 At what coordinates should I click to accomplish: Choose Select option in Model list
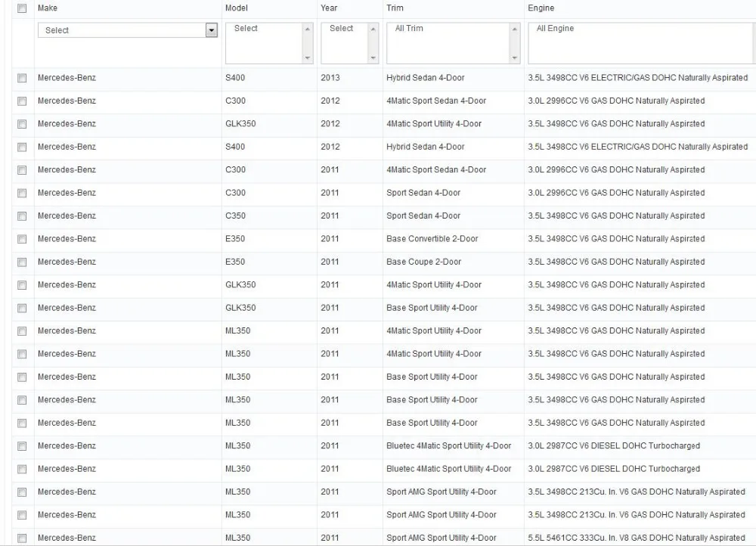pos(246,29)
